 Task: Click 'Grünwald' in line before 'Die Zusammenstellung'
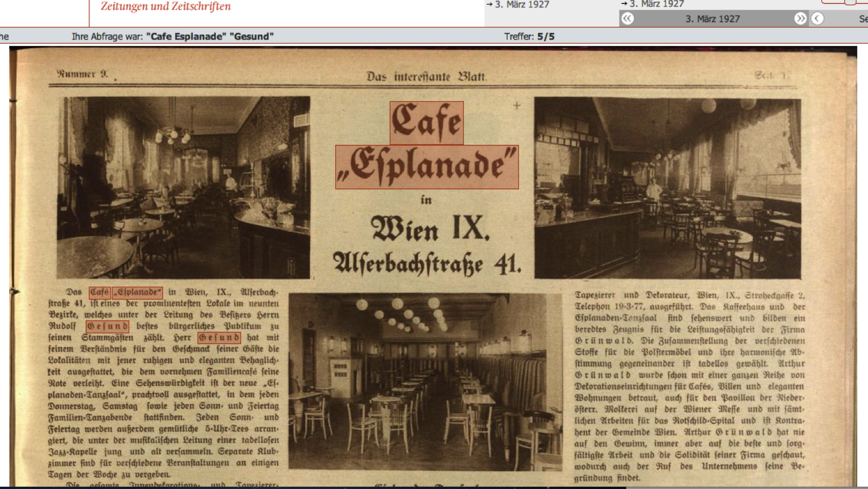(604, 341)
